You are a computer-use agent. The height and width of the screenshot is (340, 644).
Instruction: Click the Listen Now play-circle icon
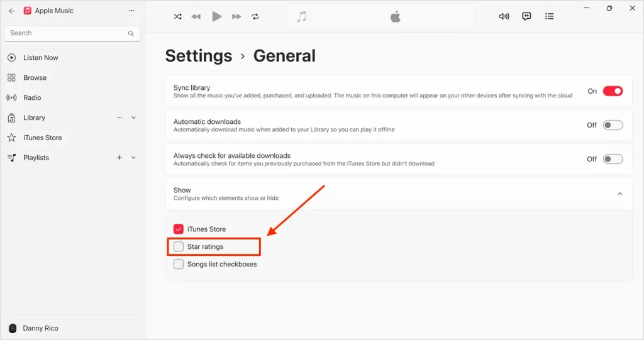click(11, 58)
